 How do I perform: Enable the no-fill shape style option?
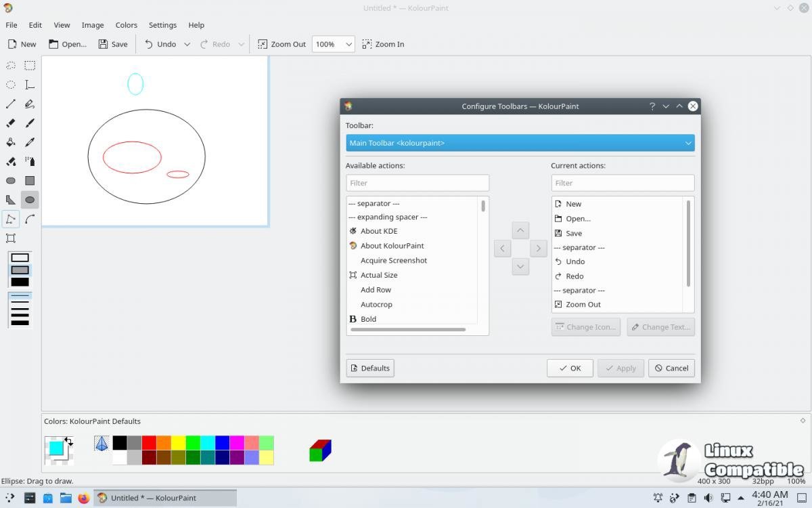(20, 257)
